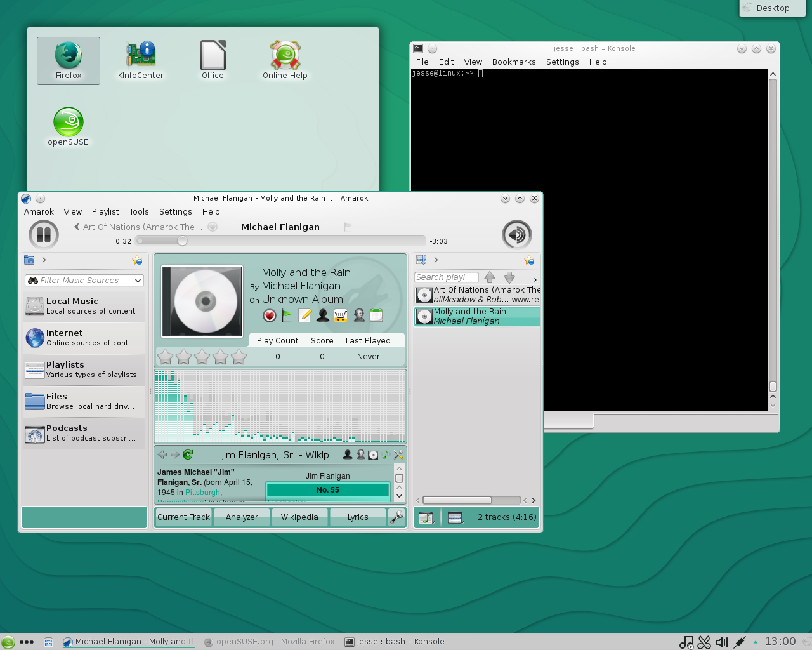This screenshot has width=812, height=650.
Task: Follow the Pittsburgh link in the Wikipedia text
Action: (x=202, y=493)
